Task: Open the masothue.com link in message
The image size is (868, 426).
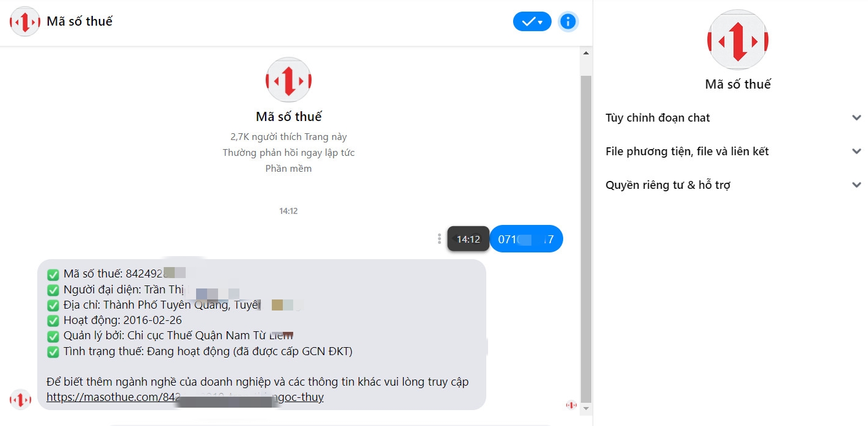Action: coord(185,397)
